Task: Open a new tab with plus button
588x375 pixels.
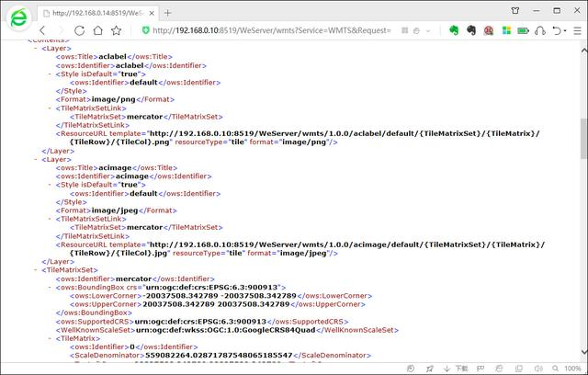Action: [x=167, y=13]
